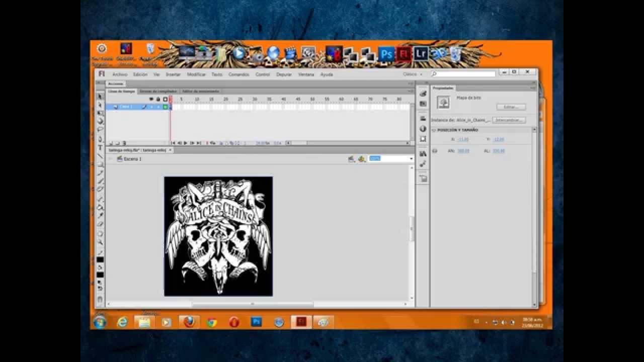
Task: Open the Swatches panel icon in dock
Action: (423, 103)
